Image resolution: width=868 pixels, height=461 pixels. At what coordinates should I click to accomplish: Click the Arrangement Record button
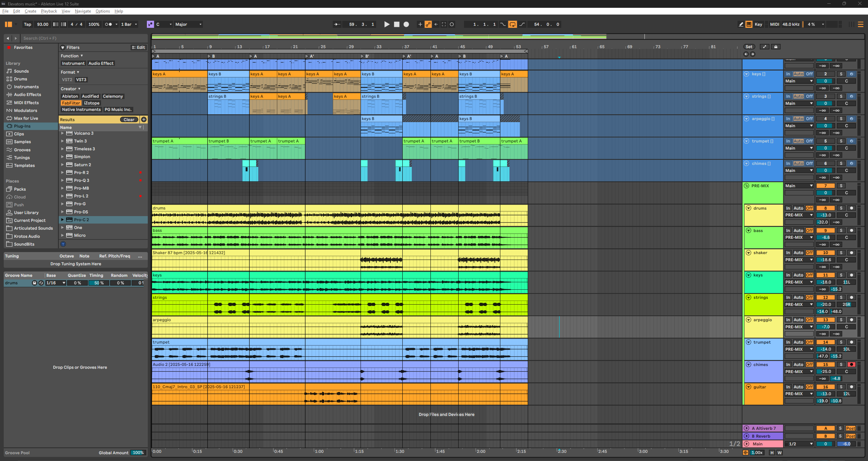coord(406,24)
